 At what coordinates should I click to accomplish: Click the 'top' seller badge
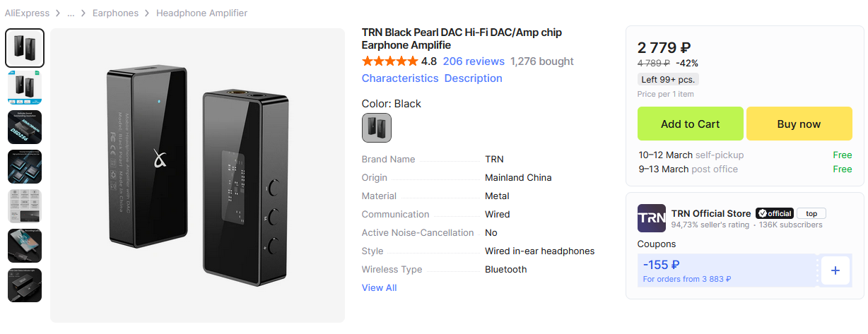tap(811, 213)
